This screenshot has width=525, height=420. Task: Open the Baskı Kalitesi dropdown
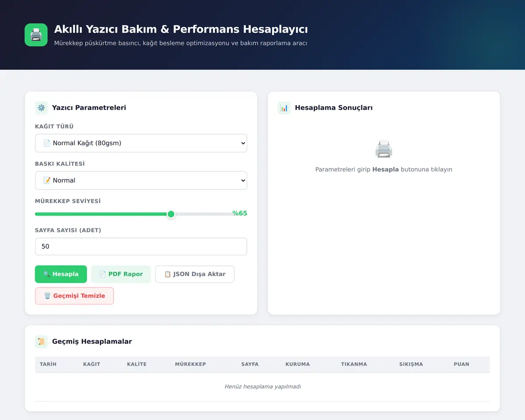click(141, 180)
